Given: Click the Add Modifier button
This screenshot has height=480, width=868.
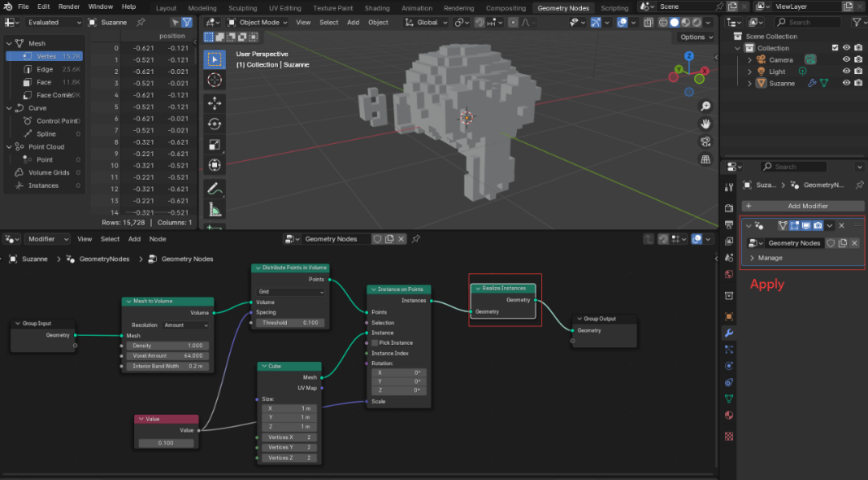Looking at the screenshot, I should pyautogui.click(x=802, y=206).
